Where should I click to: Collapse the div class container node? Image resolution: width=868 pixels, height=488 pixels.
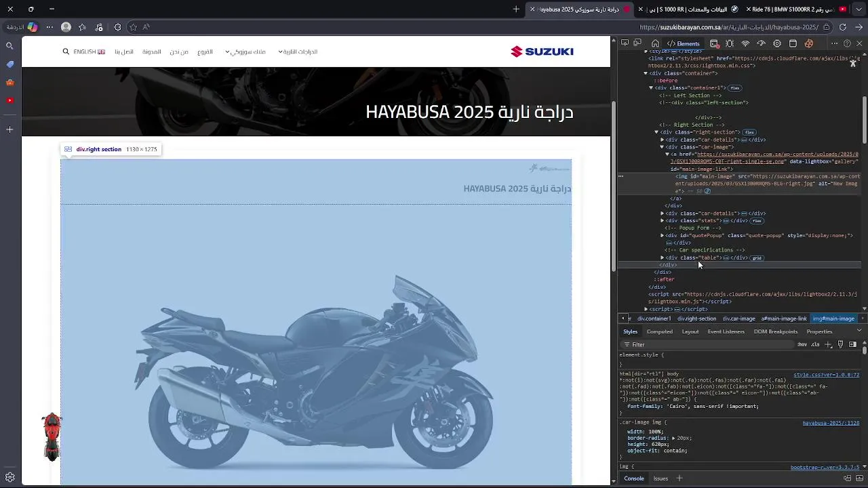pyautogui.click(x=646, y=73)
